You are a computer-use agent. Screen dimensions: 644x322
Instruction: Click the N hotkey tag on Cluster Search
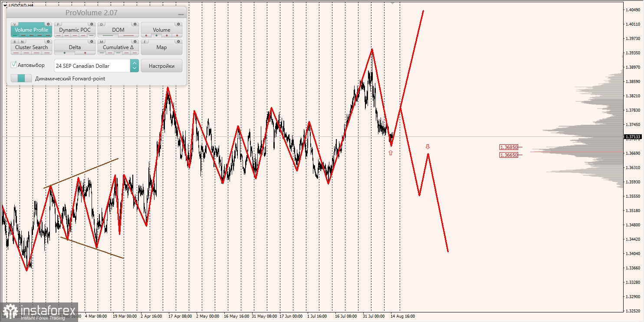point(22,42)
